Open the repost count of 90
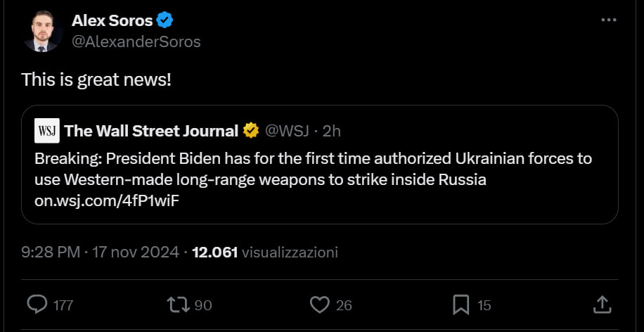The height and width of the screenshot is (332, 644). pos(203,305)
